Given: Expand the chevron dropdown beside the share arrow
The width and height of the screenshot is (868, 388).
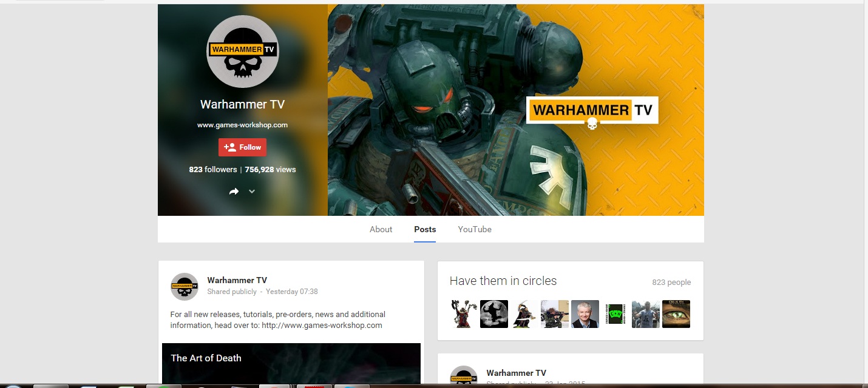Looking at the screenshot, I should [252, 192].
